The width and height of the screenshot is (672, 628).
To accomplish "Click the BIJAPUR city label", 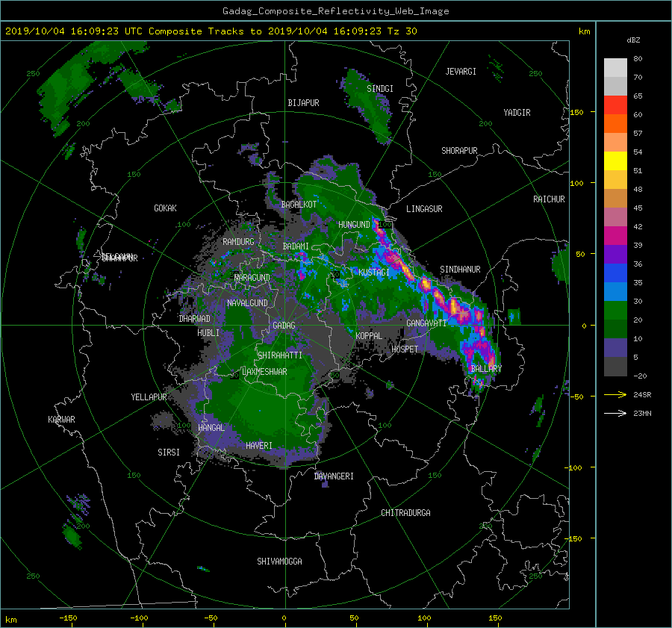I will coord(303,103).
